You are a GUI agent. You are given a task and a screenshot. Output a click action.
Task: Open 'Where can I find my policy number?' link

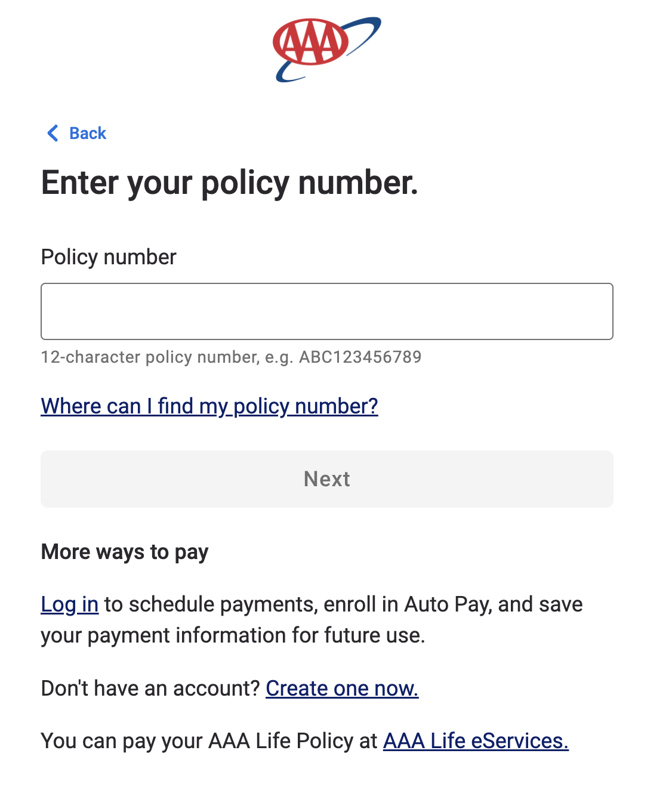click(209, 406)
